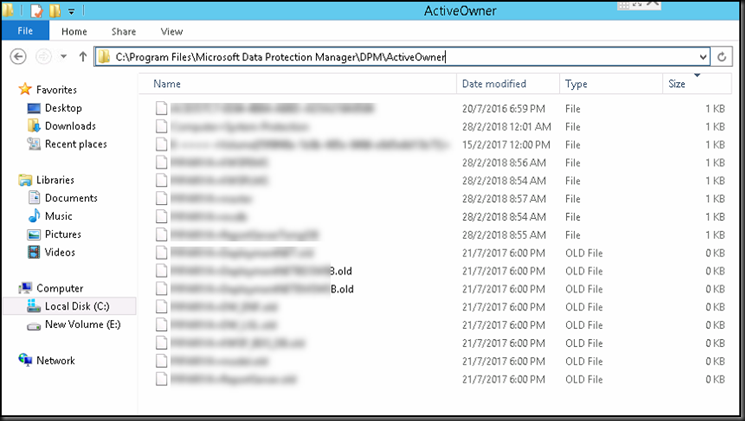Refresh the ActiveOwner folder view
Viewport: 745px width, 421px height.
coord(722,57)
